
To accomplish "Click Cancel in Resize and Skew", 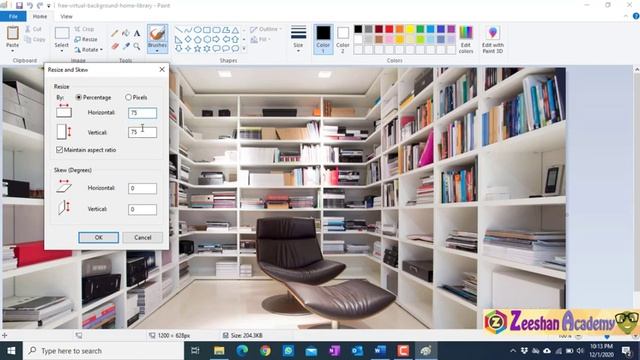I will 142,238.
